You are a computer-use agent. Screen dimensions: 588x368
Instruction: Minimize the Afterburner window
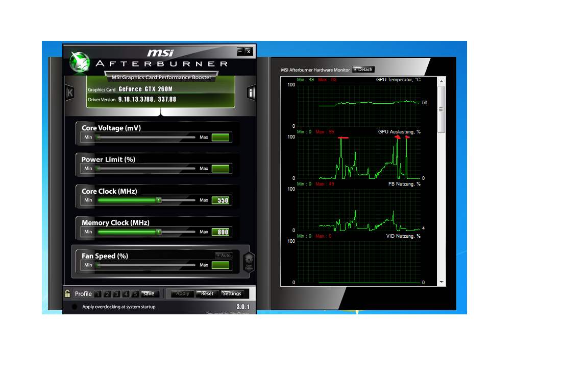tap(240, 51)
